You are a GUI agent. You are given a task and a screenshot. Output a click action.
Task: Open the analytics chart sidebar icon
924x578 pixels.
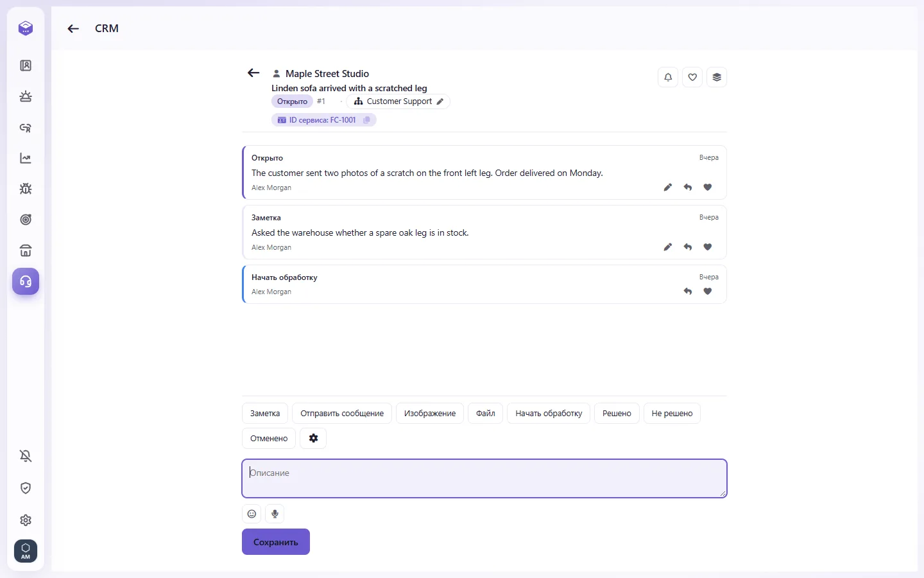tap(26, 158)
